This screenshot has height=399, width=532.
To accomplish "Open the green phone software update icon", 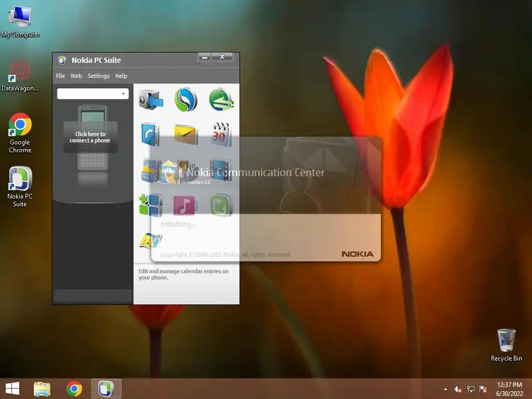I will [221, 205].
